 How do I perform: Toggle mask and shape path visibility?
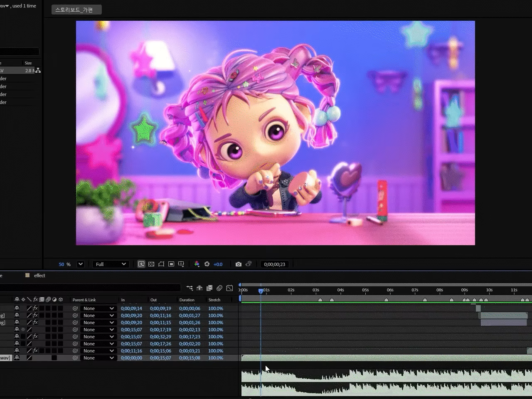point(161,264)
